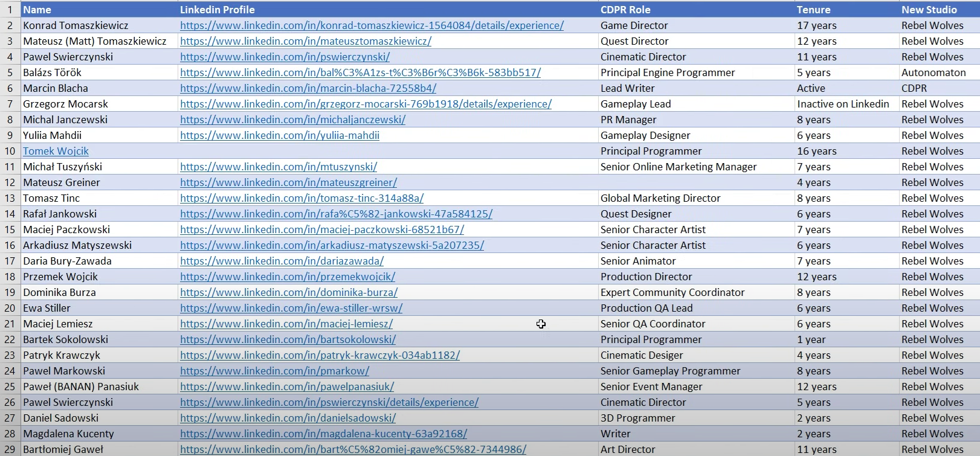This screenshot has height=456, width=980.
Task: Open tomasz-tinc LinkedIn link
Action: pyautogui.click(x=301, y=198)
